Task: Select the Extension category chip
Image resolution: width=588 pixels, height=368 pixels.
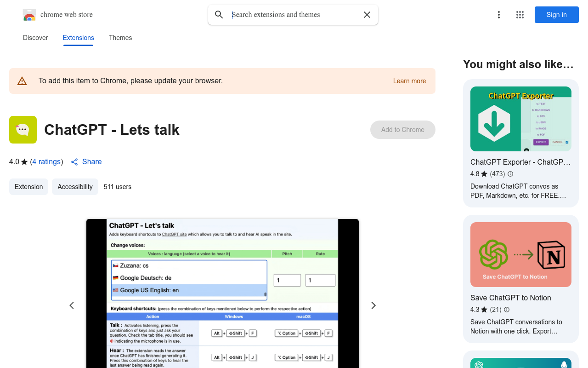Action: [x=28, y=187]
